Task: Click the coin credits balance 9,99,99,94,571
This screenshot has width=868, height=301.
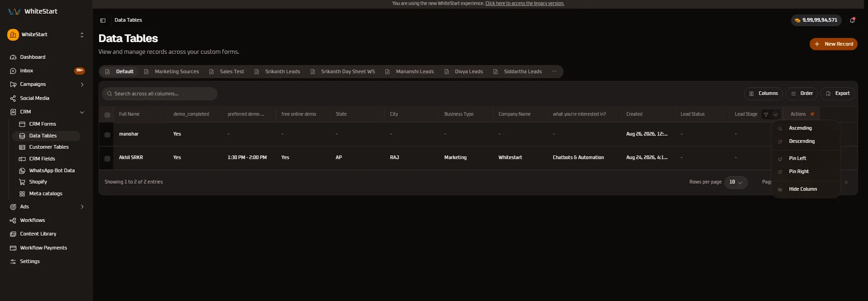Action: pos(816,20)
